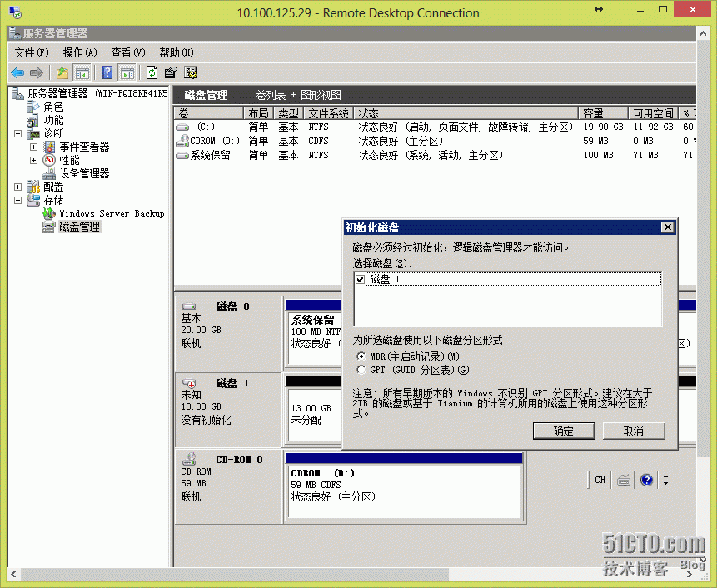
Task: Sort by the 可用空间 column header
Action: pyautogui.click(x=653, y=113)
